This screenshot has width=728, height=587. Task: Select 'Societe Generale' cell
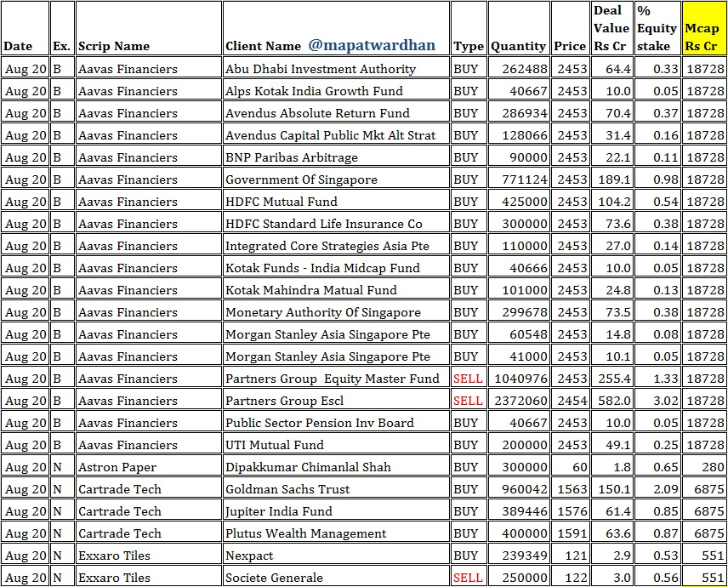coord(336,578)
